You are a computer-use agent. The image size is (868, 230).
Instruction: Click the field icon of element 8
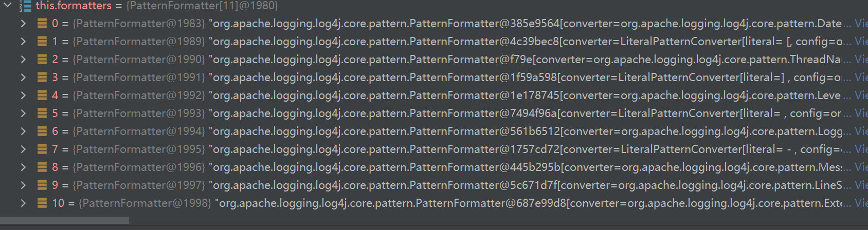click(42, 167)
